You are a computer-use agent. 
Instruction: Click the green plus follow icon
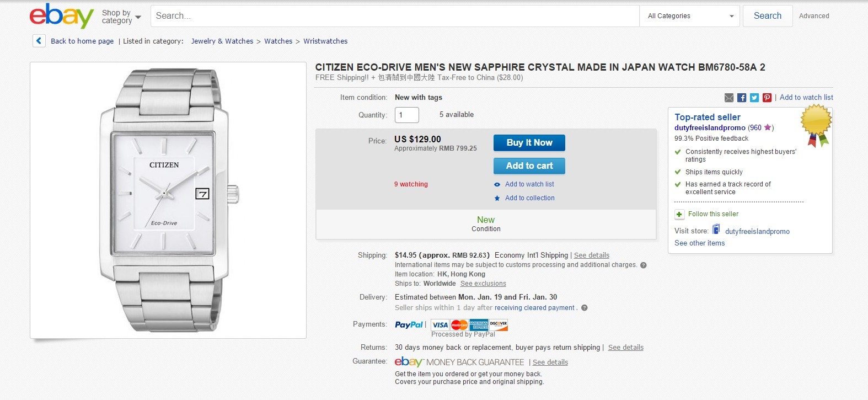coord(679,214)
